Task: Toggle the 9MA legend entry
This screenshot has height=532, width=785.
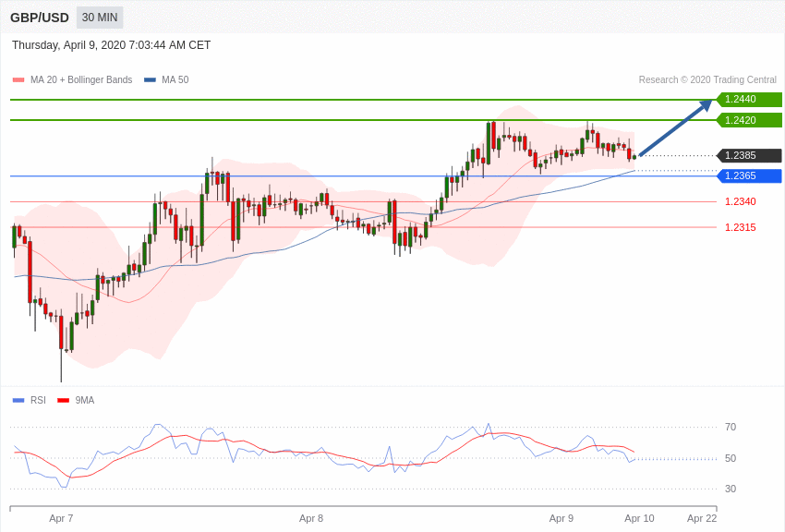Action: click(76, 400)
